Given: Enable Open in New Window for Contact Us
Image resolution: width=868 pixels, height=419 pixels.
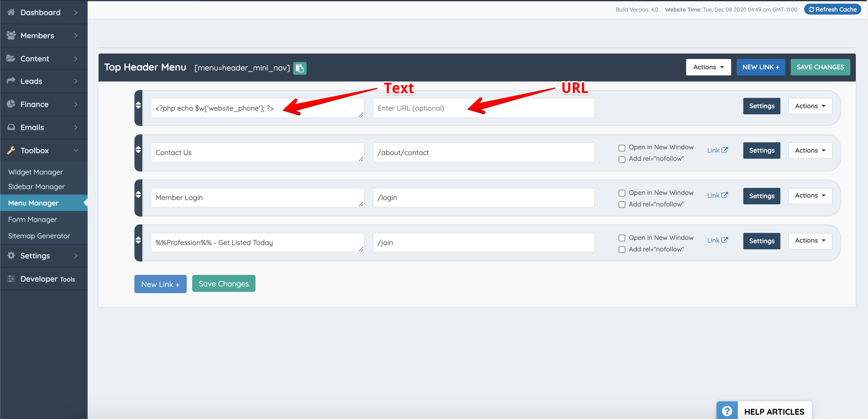Looking at the screenshot, I should (x=622, y=147).
